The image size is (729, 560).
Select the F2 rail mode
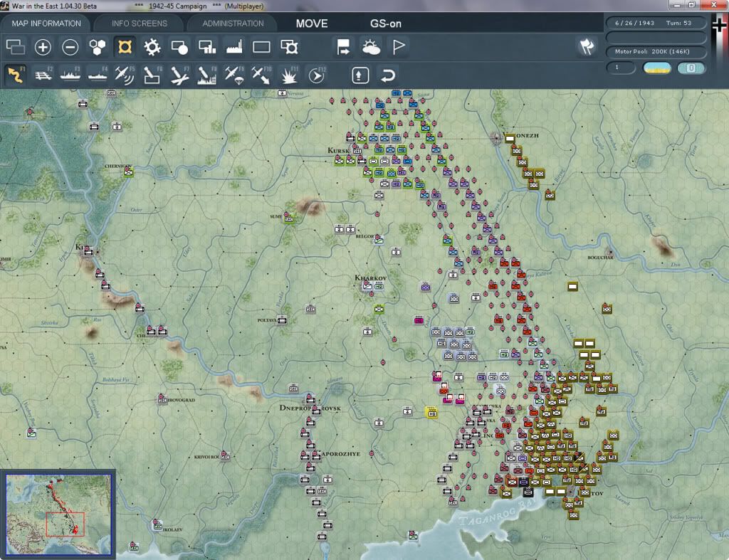43,75
